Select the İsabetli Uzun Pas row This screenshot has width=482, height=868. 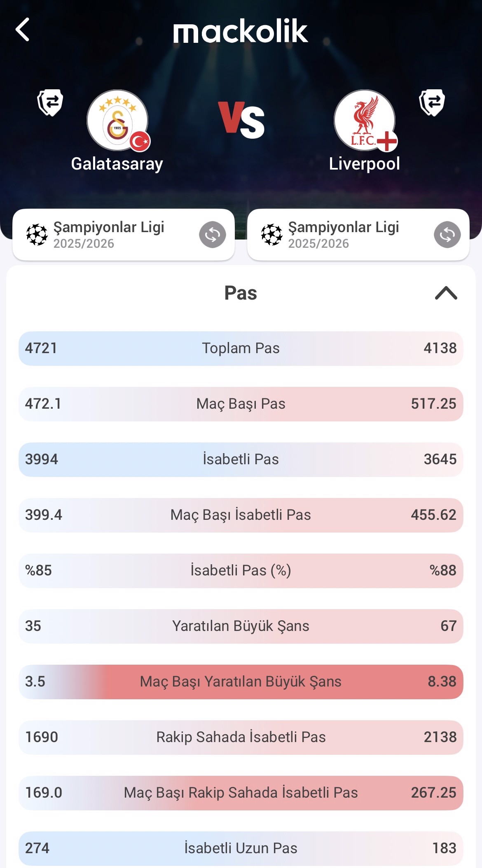click(241, 848)
